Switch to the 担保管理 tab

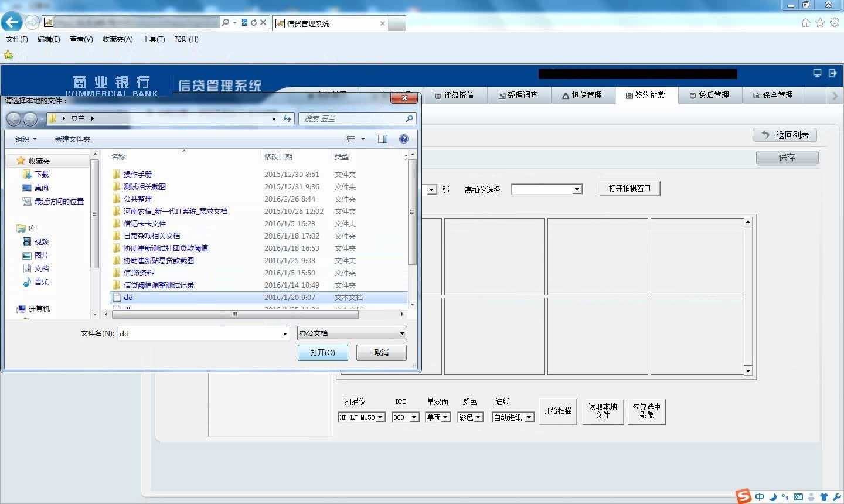pyautogui.click(x=583, y=96)
